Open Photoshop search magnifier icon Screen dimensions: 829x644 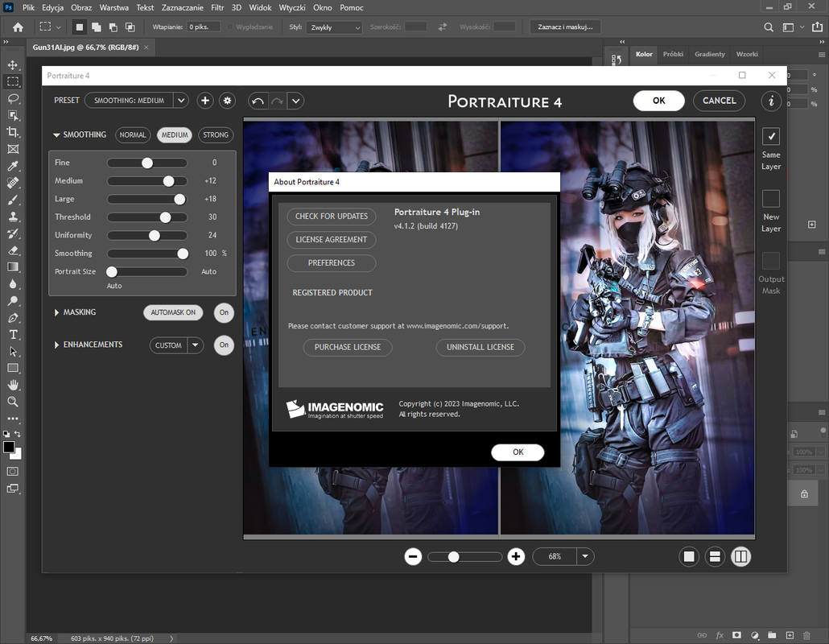(768, 27)
